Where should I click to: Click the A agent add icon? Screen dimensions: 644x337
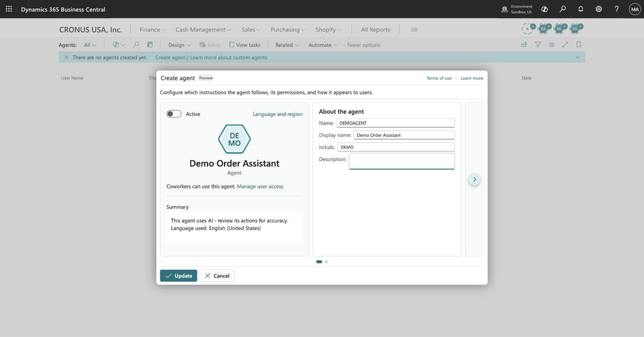coord(528,28)
